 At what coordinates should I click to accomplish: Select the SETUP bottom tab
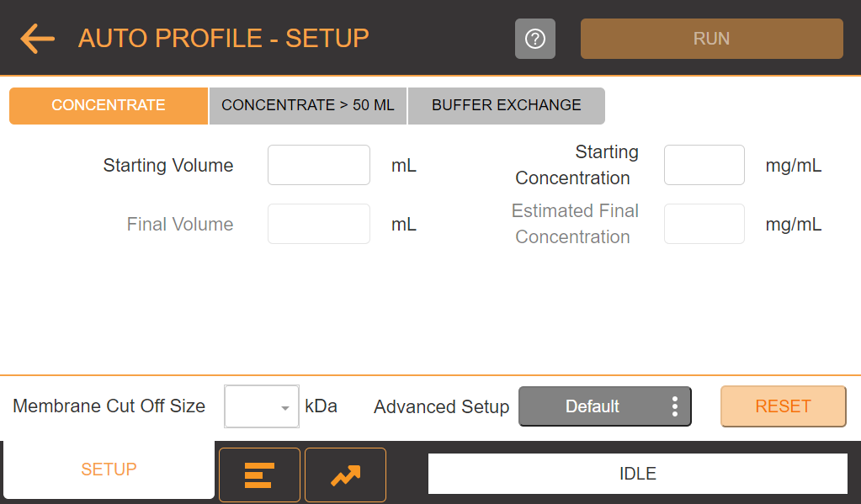tap(109, 470)
